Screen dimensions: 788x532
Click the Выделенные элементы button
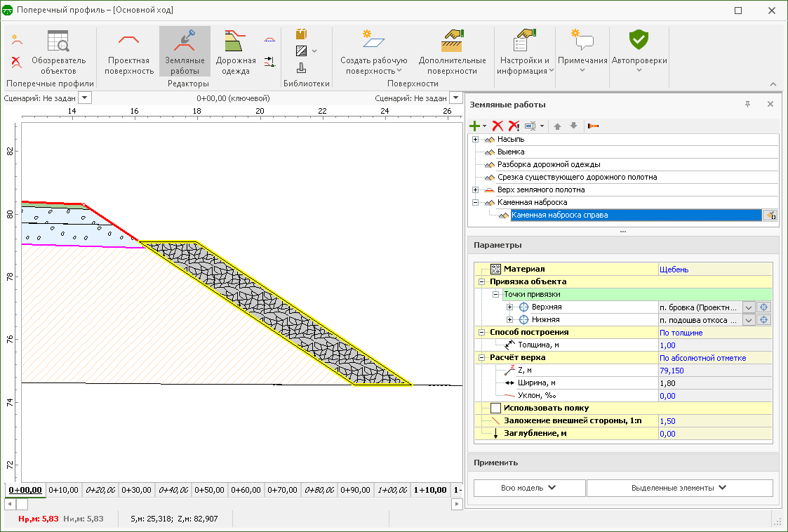click(679, 488)
